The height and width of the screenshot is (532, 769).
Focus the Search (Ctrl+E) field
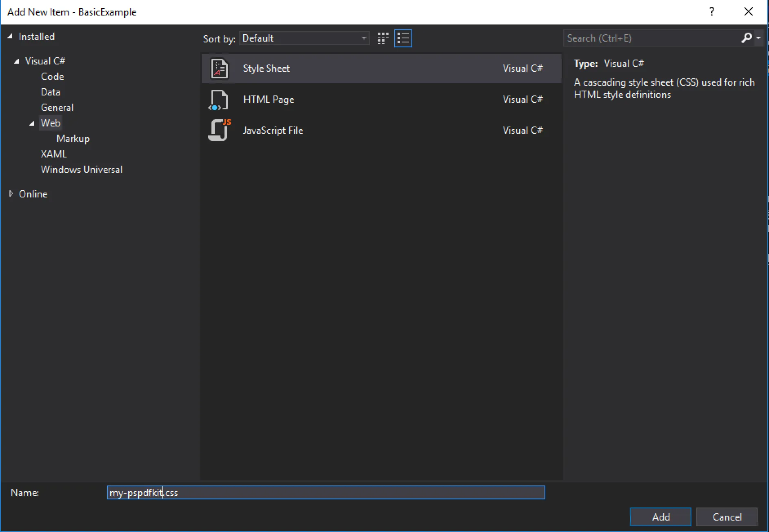pyautogui.click(x=652, y=38)
